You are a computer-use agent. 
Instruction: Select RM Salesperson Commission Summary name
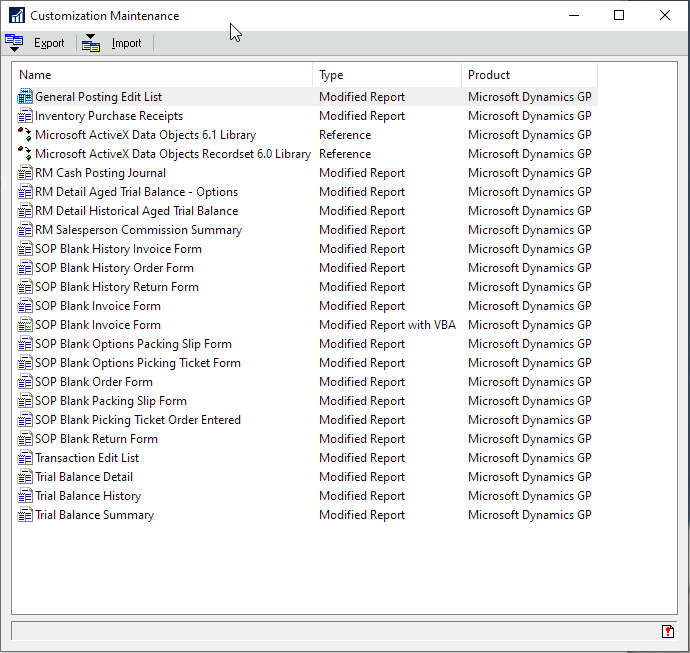[139, 230]
